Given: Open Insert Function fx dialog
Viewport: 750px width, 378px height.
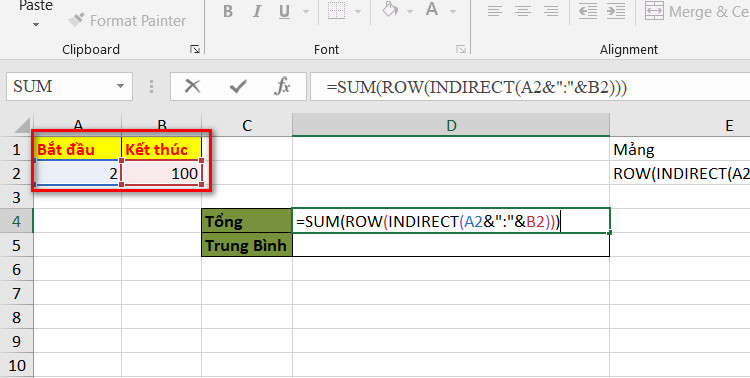Looking at the screenshot, I should (x=282, y=87).
